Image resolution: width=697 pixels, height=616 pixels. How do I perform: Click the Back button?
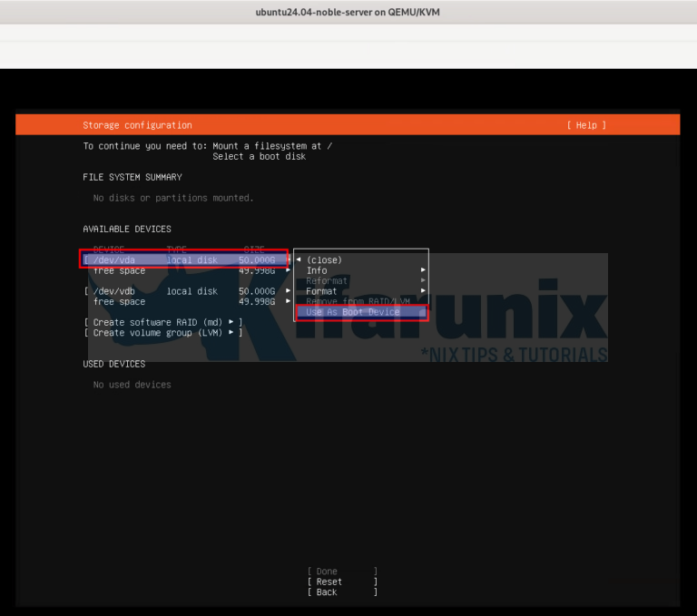pos(342,592)
